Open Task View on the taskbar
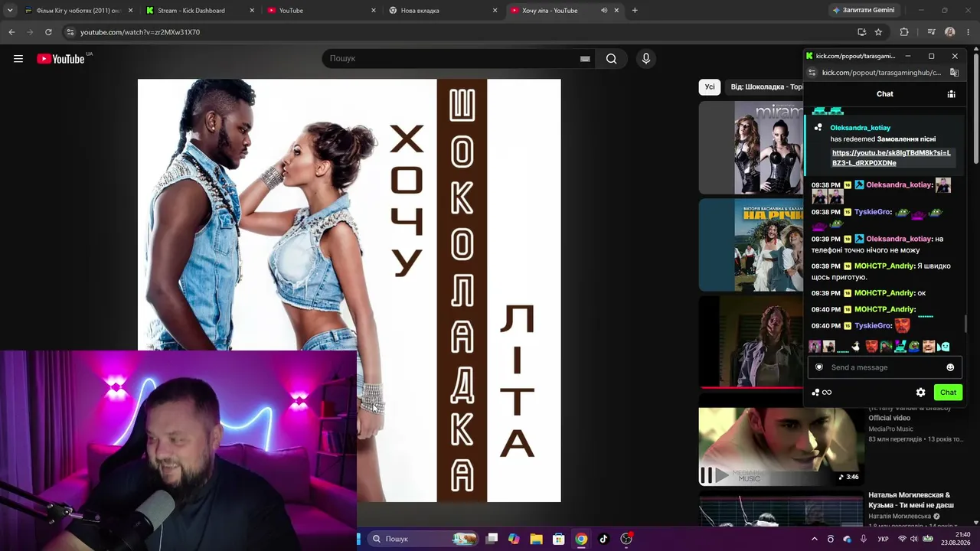The height and width of the screenshot is (551, 980). point(492,539)
